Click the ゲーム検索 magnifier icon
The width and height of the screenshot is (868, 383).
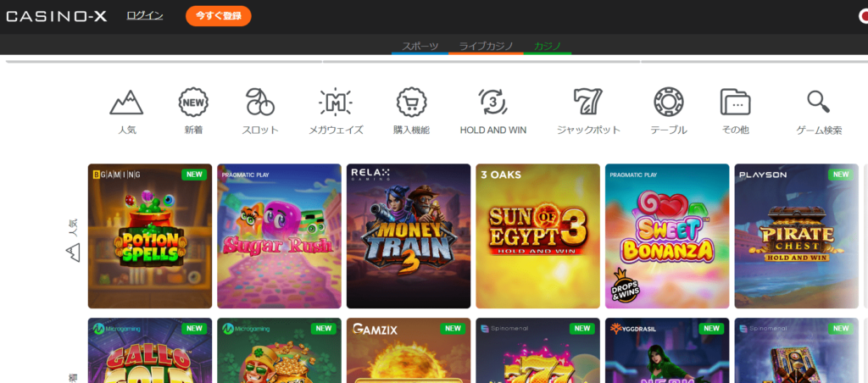coord(818,102)
